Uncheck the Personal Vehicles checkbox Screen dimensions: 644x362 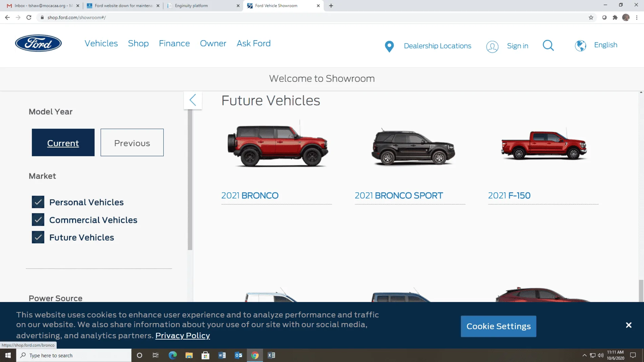(38, 202)
